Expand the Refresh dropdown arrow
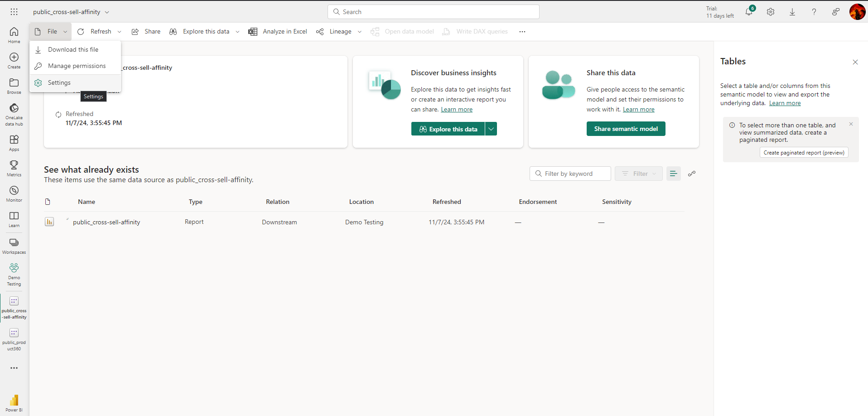Screen dimensions: 868x416 (120, 32)
